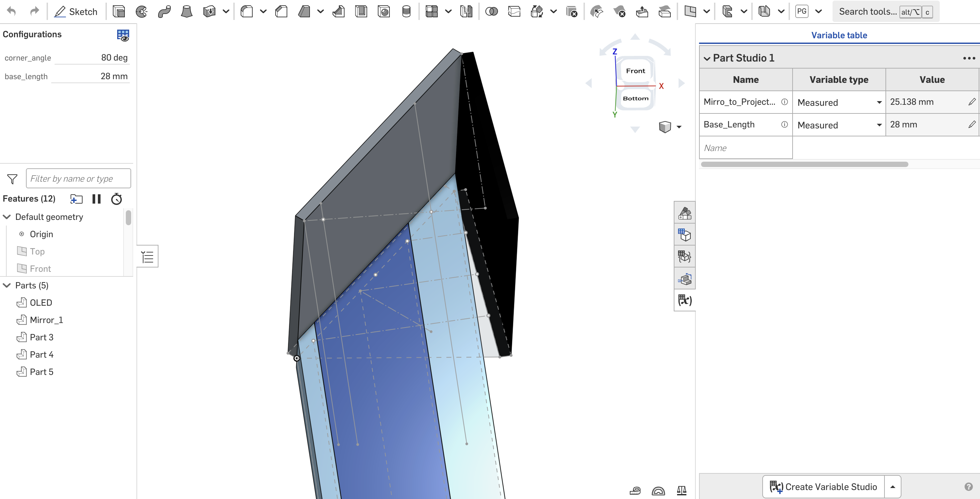
Task: Select the Boolean tool
Action: pyautogui.click(x=492, y=12)
